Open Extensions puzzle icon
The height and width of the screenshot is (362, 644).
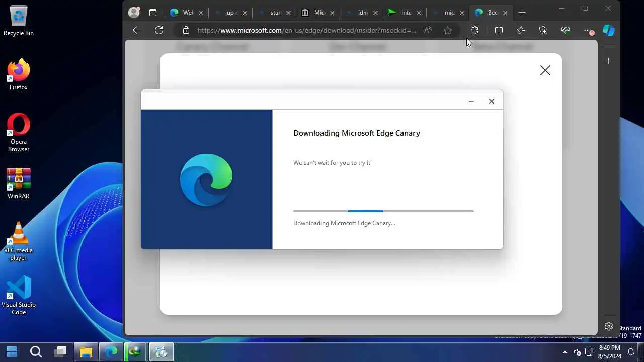click(474, 30)
